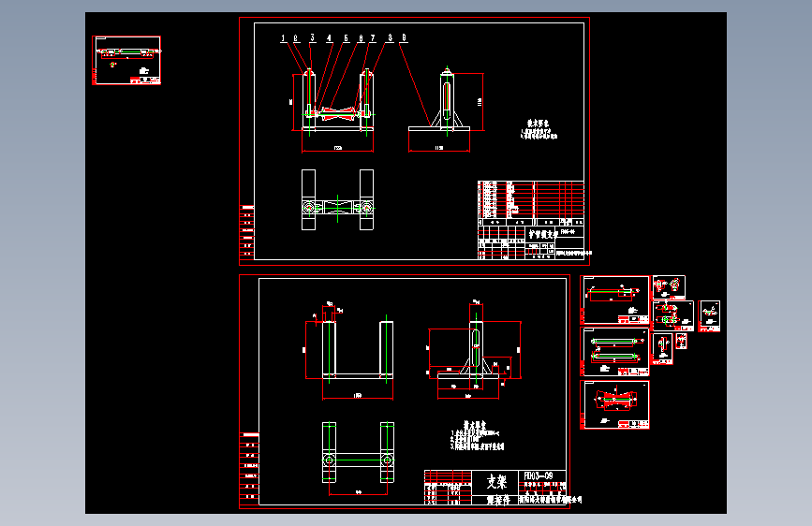Open the small sheet with two round red parts
Image resolution: width=812 pixels, height=526 pixels.
[x=669, y=287]
